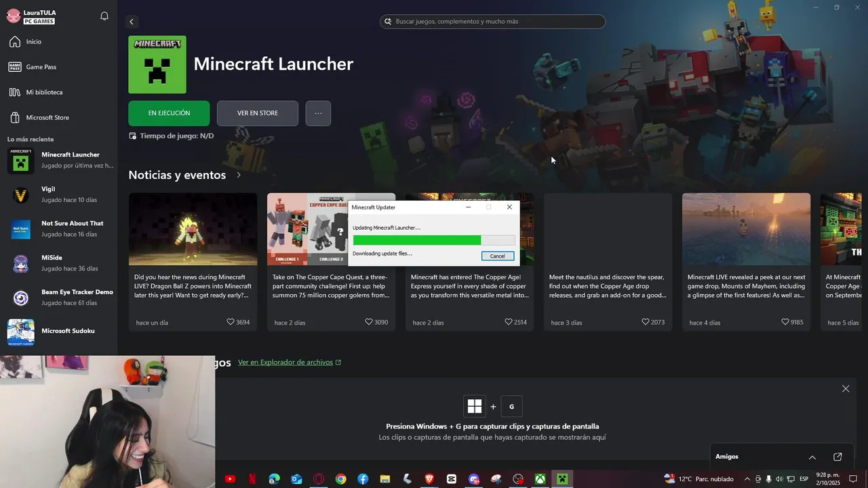Close the Minecraft Updater dialog

point(509,207)
